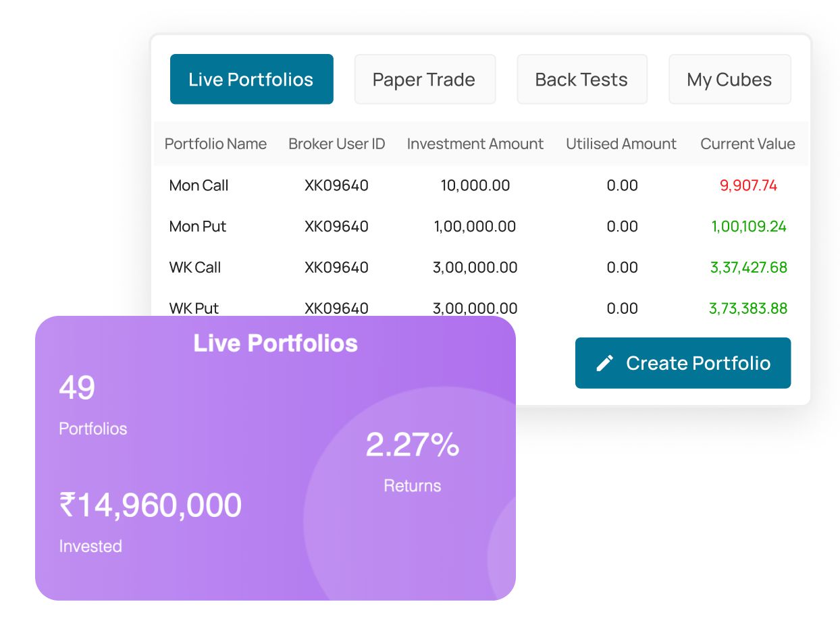This screenshot has height=629, width=840.
Task: Click the Returns label on the card
Action: pyautogui.click(x=413, y=485)
